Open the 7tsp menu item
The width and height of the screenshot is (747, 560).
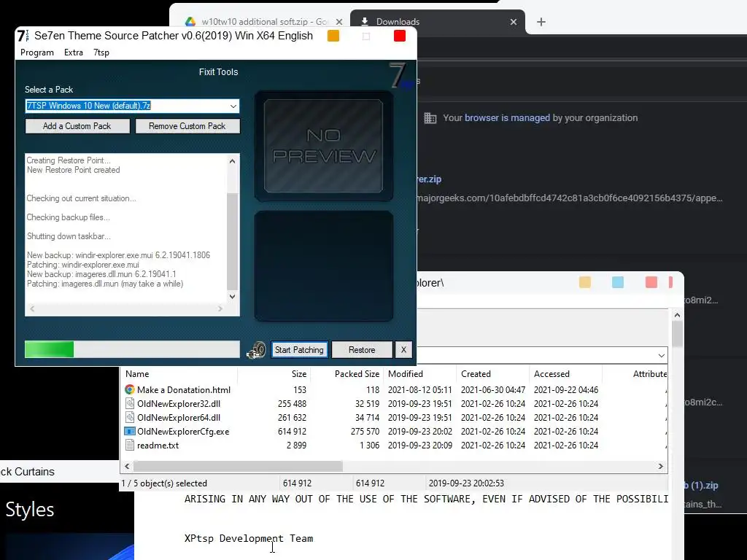tap(101, 52)
